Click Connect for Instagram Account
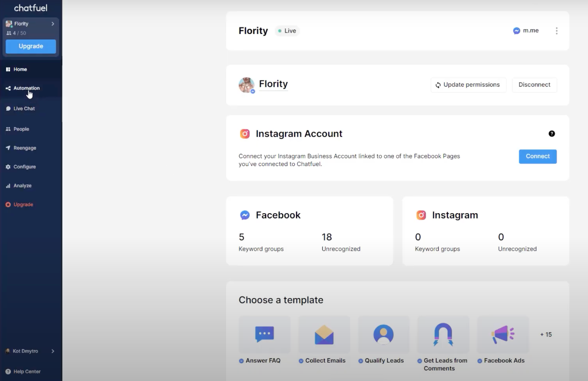588x381 pixels. click(537, 156)
